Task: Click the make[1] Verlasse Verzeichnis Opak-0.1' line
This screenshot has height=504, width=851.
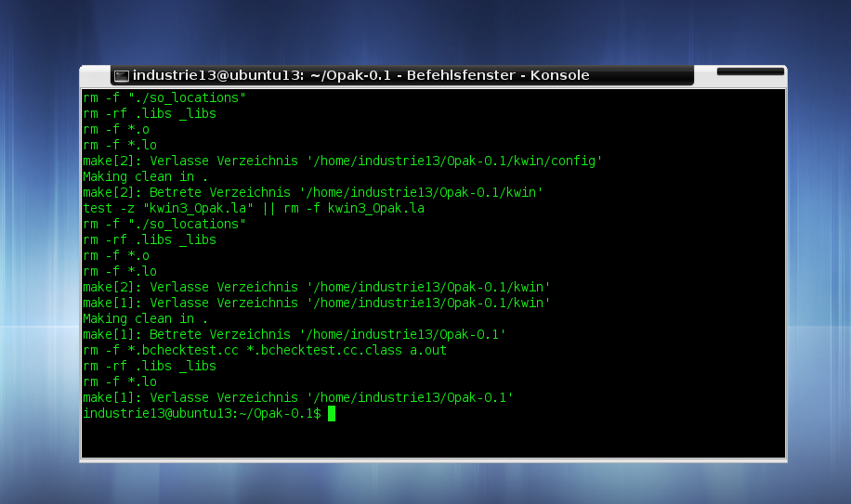Action: coord(298,398)
